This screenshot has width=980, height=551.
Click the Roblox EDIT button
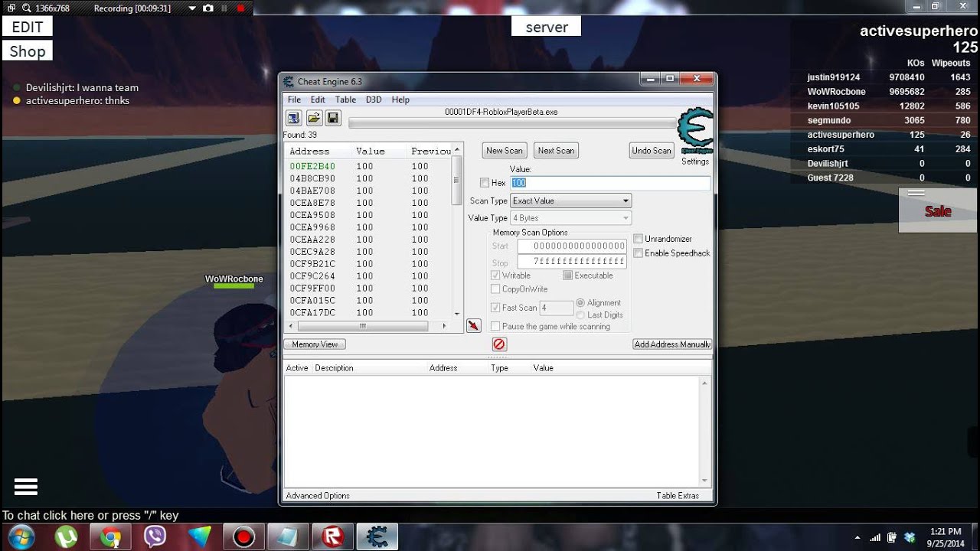28,27
